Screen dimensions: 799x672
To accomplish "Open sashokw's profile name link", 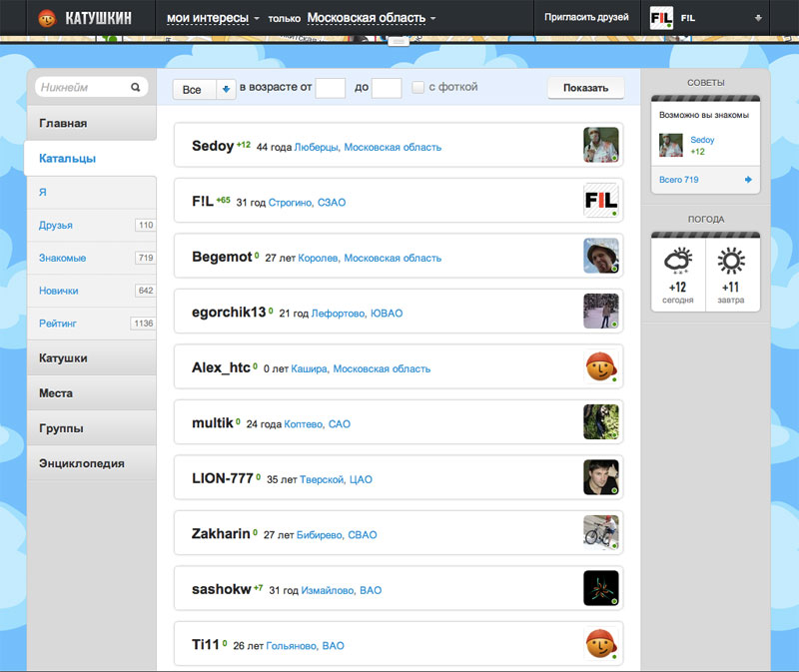I will coord(221,589).
